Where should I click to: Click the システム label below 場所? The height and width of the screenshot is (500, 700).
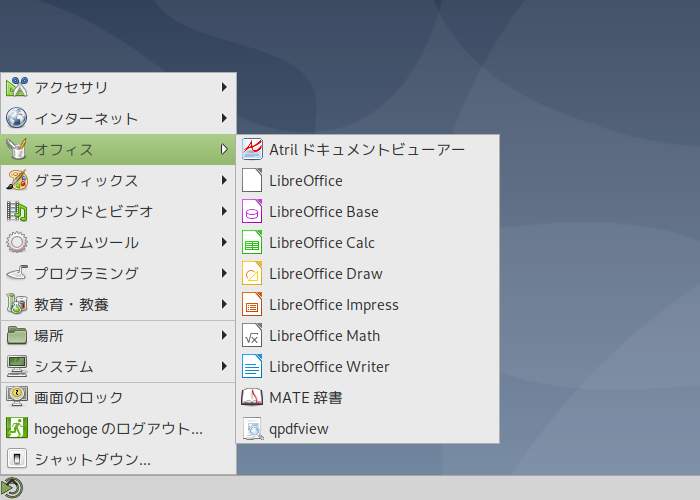coord(64,366)
